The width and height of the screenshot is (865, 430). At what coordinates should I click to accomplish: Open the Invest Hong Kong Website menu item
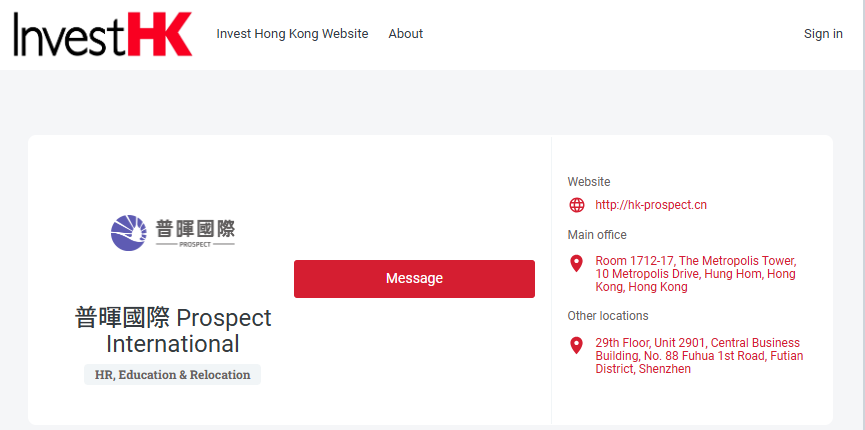pyautogui.click(x=292, y=34)
